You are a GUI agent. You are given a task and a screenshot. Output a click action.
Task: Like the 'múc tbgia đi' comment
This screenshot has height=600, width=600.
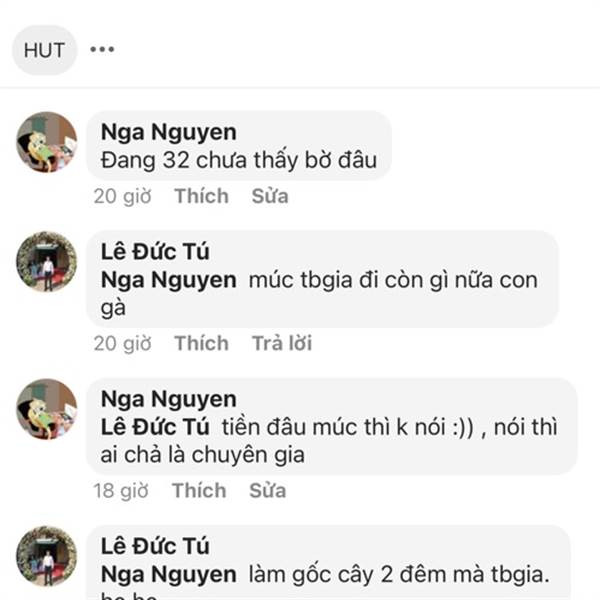202,343
